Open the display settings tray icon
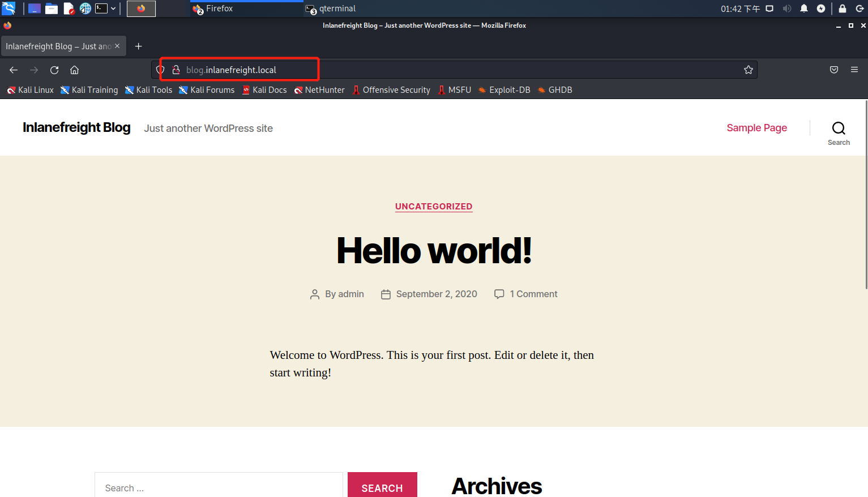The height and width of the screenshot is (497, 868). [x=769, y=8]
